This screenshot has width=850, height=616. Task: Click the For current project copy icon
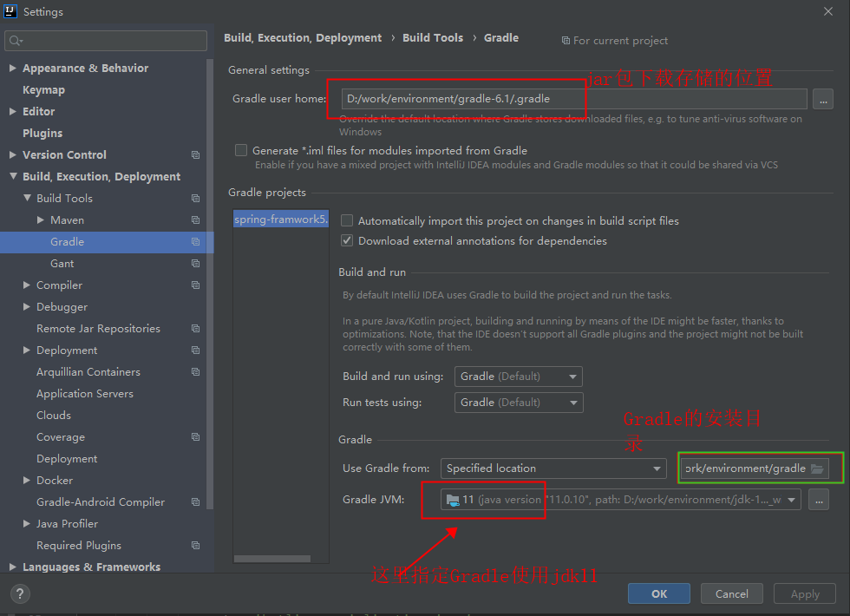click(566, 41)
